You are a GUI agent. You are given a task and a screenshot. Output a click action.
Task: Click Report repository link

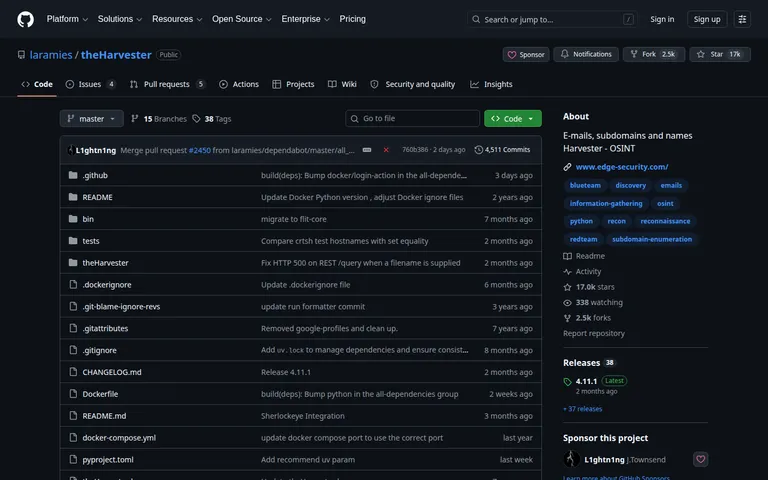click(x=594, y=334)
